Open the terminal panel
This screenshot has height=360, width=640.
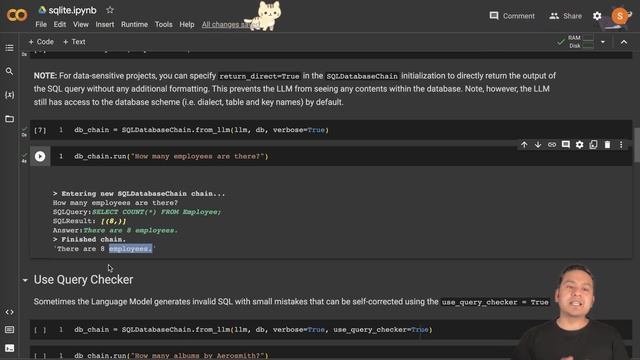[x=9, y=348]
